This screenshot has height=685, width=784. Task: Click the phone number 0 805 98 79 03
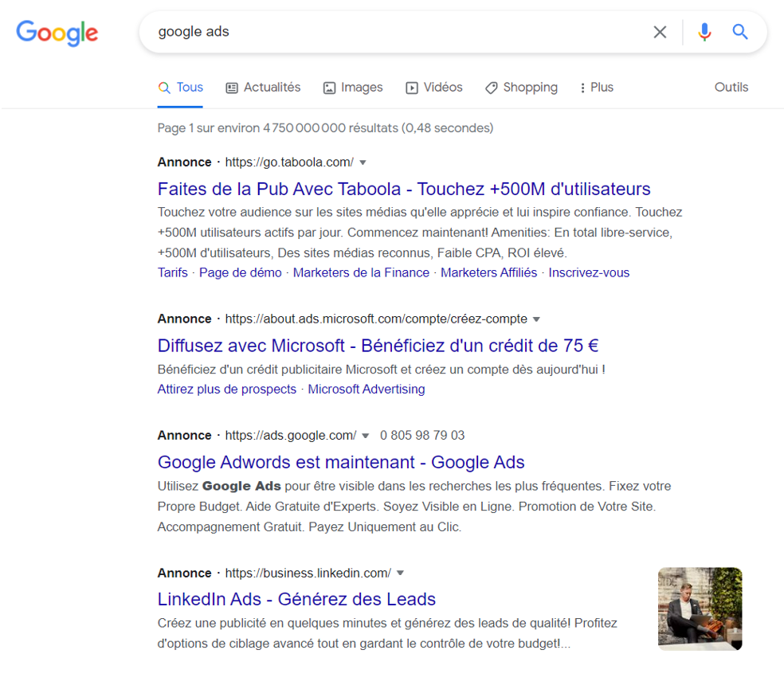pyautogui.click(x=422, y=436)
